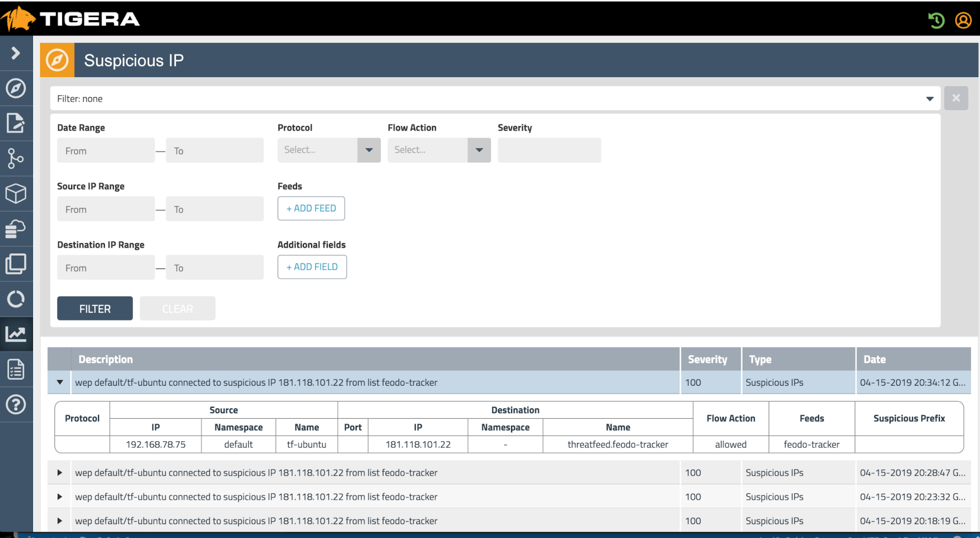
Task: Expand the 20:28:47 alert row
Action: pos(60,472)
